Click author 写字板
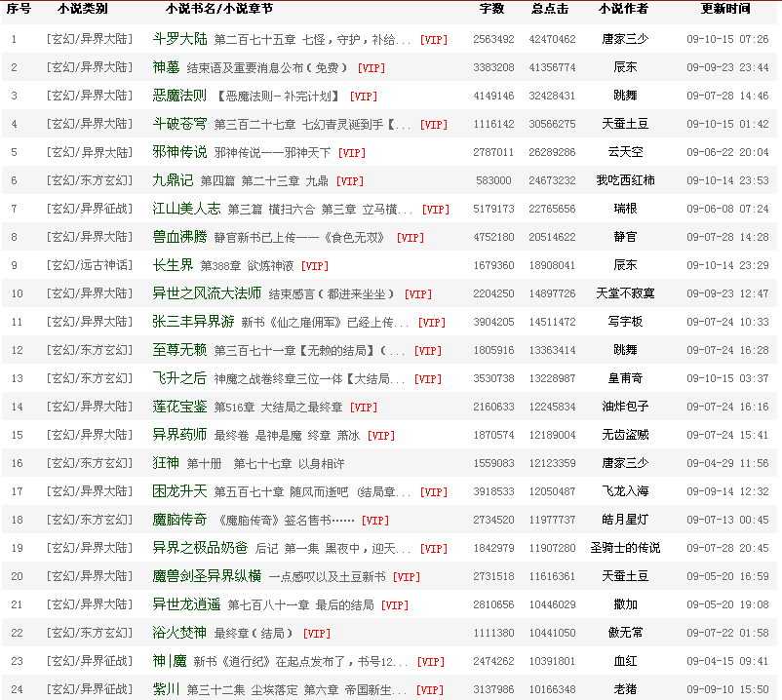This screenshot has width=782, height=700. (625, 322)
